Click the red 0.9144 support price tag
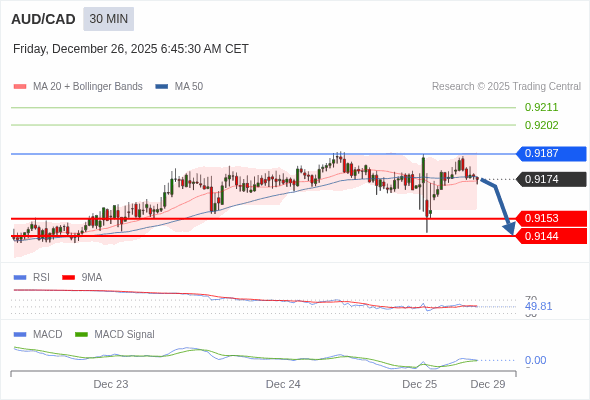The width and height of the screenshot is (590, 400). (551, 236)
